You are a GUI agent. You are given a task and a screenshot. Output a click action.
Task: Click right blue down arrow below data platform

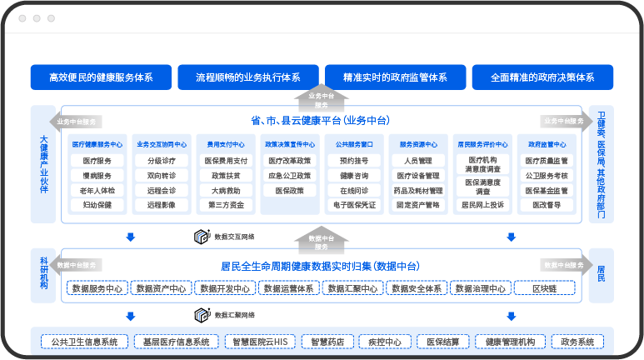pyautogui.click(x=511, y=315)
